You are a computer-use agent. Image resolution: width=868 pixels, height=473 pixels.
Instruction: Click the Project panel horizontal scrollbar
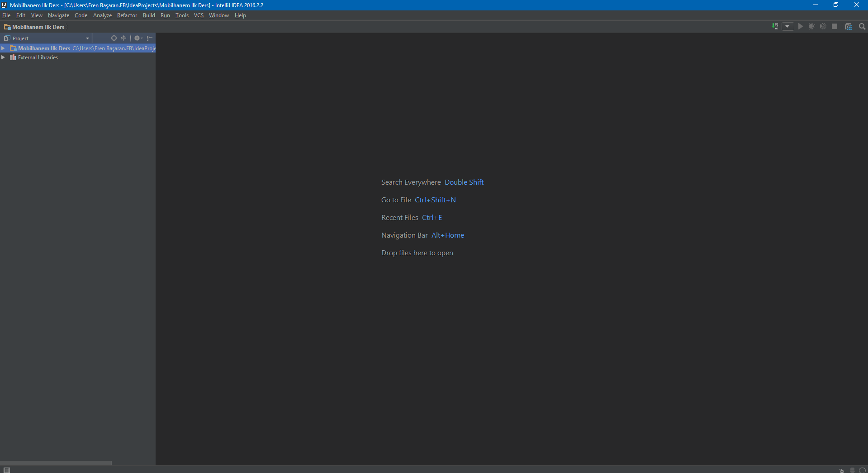[x=56, y=463]
